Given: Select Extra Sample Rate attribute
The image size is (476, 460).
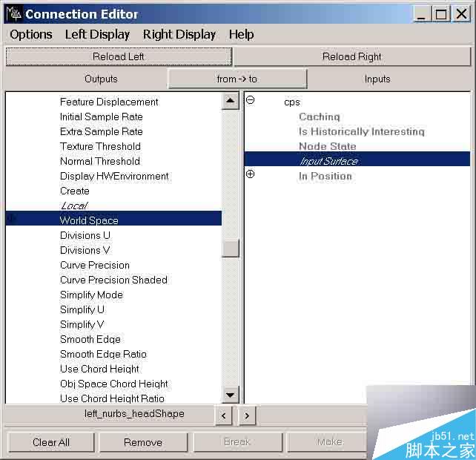Looking at the screenshot, I should (x=102, y=131).
